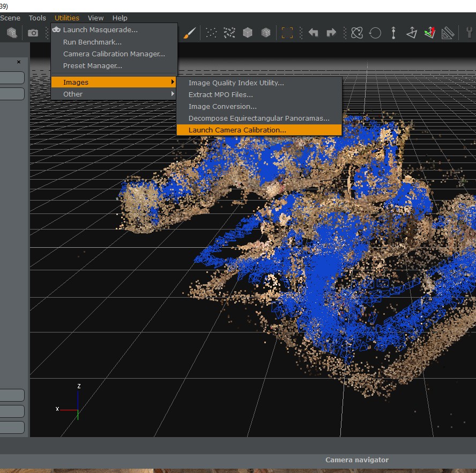Open the View menu
Image resolution: width=476 pixels, height=473 pixels.
[x=95, y=18]
